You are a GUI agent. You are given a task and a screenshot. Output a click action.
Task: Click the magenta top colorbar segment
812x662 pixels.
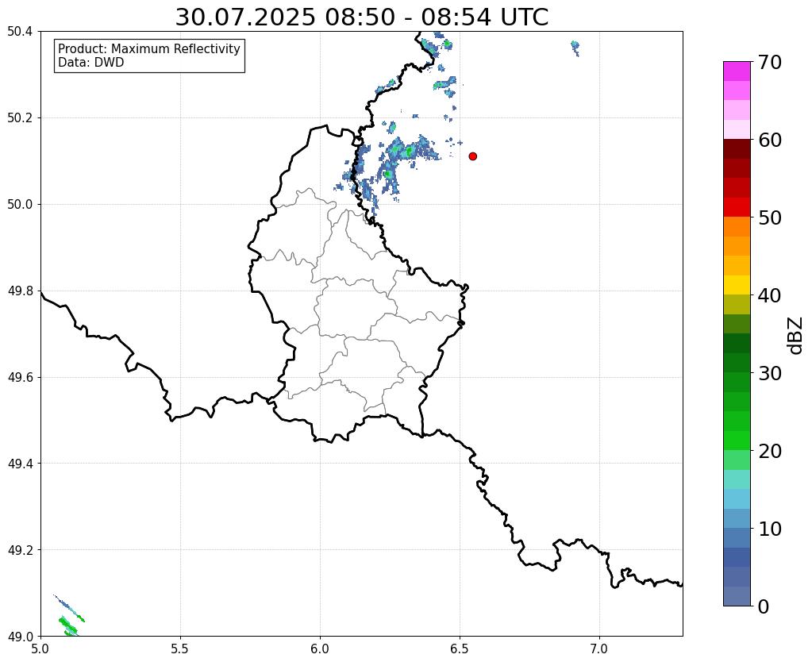(x=737, y=71)
